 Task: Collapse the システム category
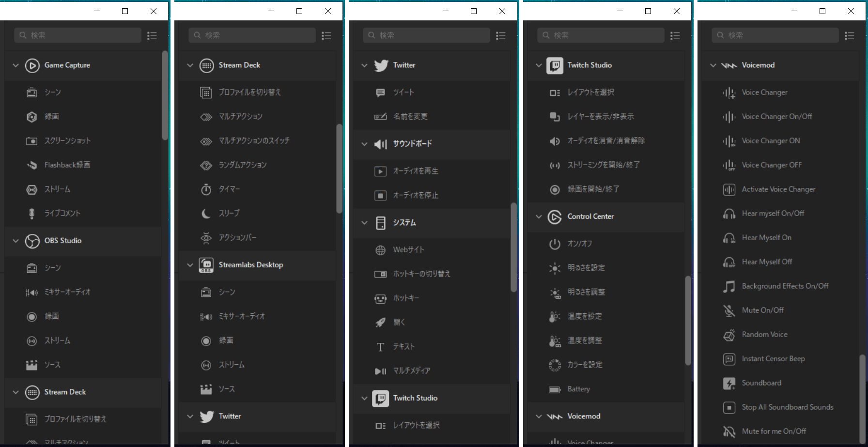(x=364, y=223)
